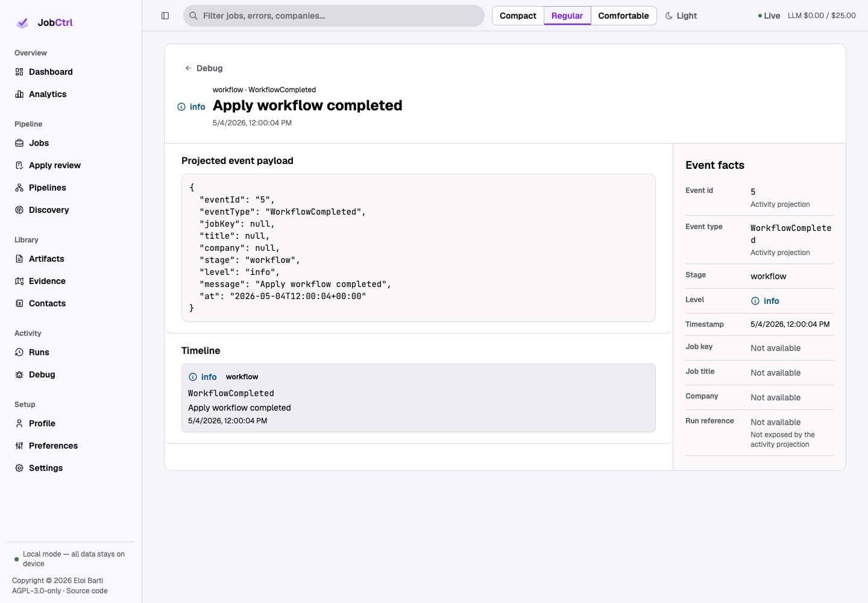Go back to Debug list
The width and height of the screenshot is (868, 603).
(204, 68)
